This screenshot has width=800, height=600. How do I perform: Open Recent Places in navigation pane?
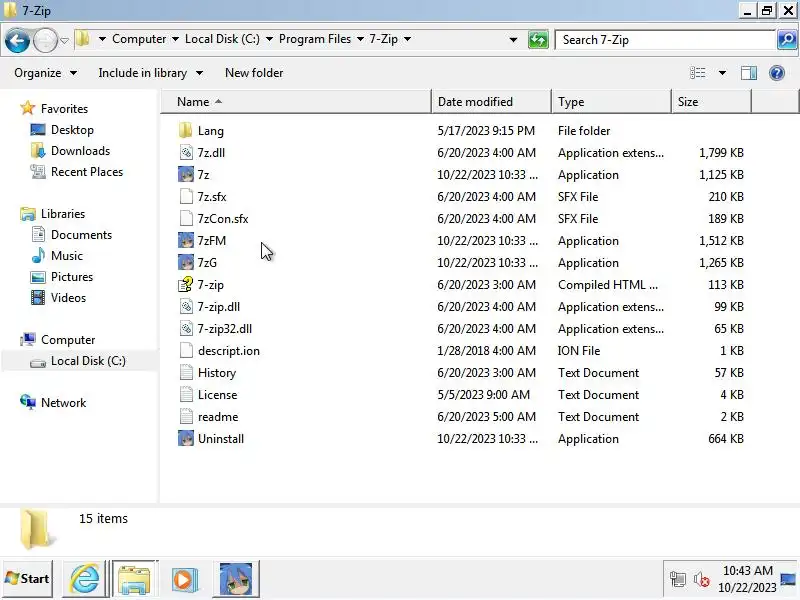[87, 171]
